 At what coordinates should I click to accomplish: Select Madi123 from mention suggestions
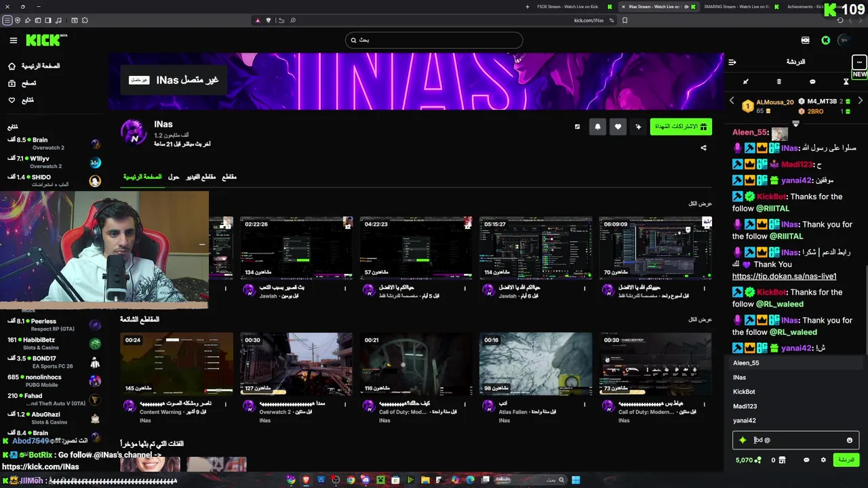click(x=795, y=406)
